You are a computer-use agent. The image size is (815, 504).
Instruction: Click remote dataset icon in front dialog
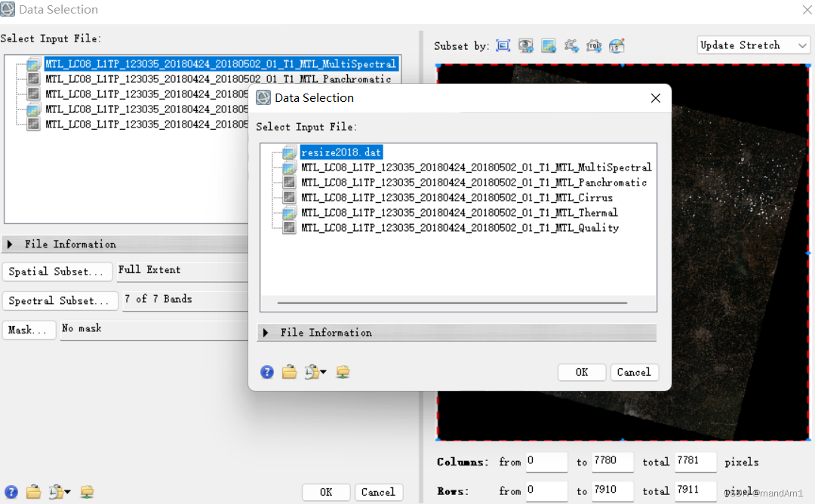[x=343, y=372]
